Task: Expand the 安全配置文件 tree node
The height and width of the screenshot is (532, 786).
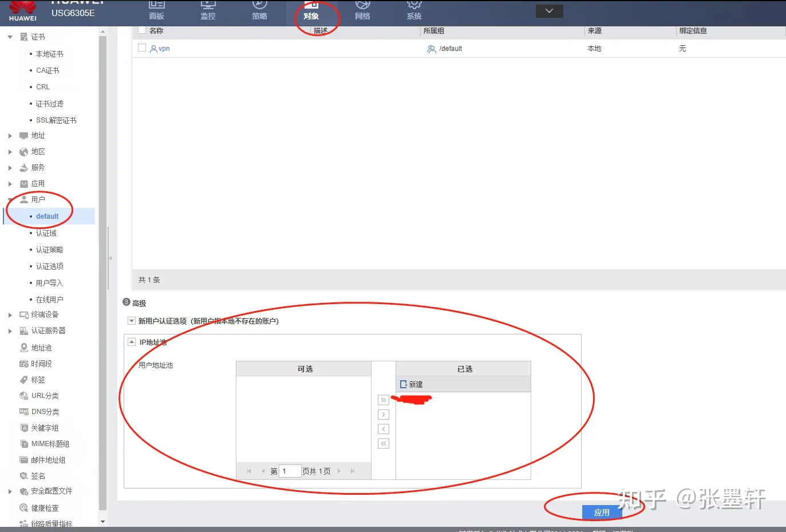Action: pos(10,491)
